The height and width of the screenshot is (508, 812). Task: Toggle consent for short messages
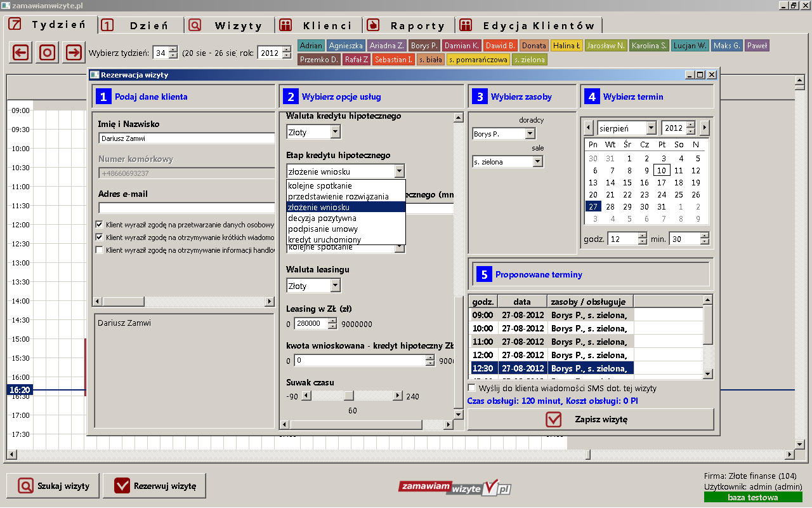99,237
